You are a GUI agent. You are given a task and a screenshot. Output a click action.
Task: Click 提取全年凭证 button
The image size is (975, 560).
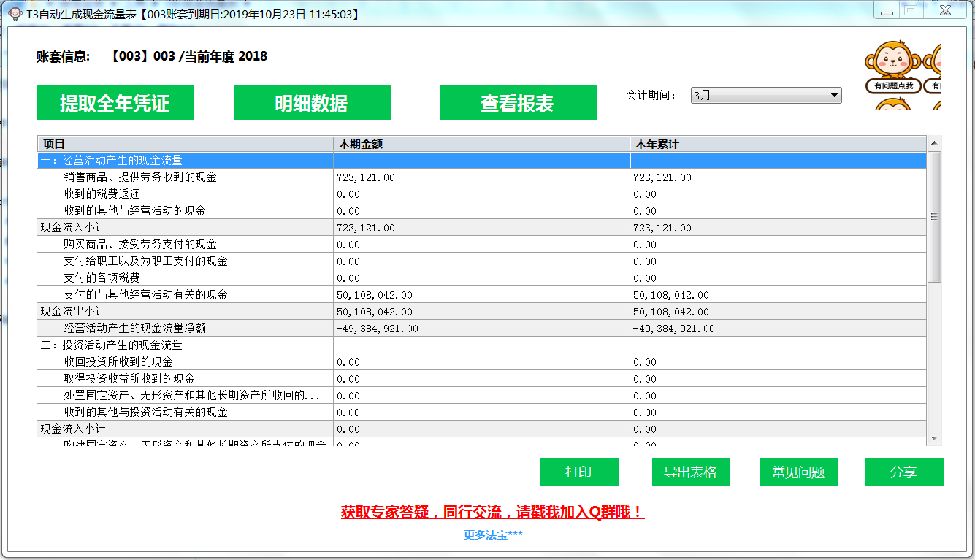[115, 103]
